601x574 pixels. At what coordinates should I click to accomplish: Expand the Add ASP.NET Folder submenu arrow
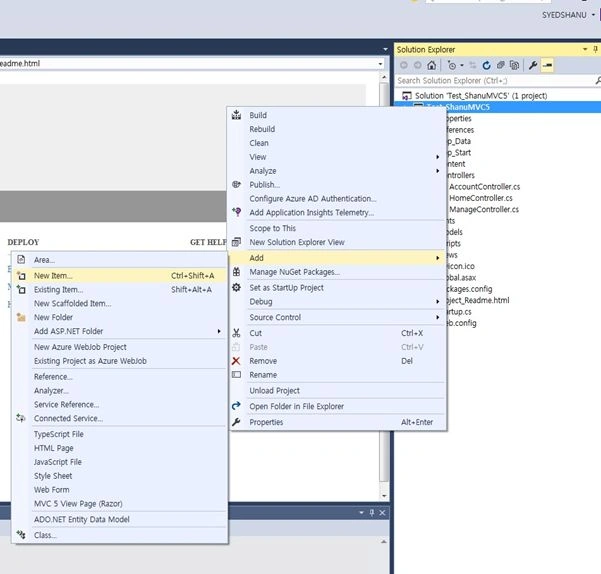click(x=219, y=331)
